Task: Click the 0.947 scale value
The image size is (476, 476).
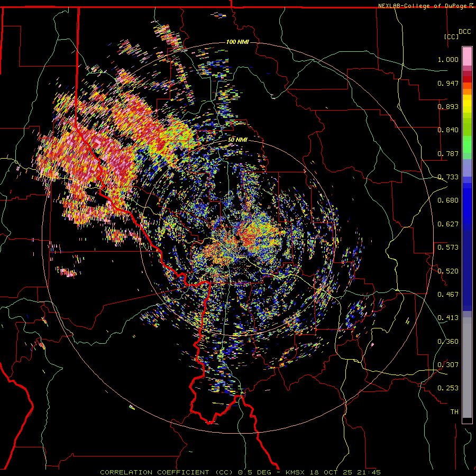Action: (x=448, y=83)
